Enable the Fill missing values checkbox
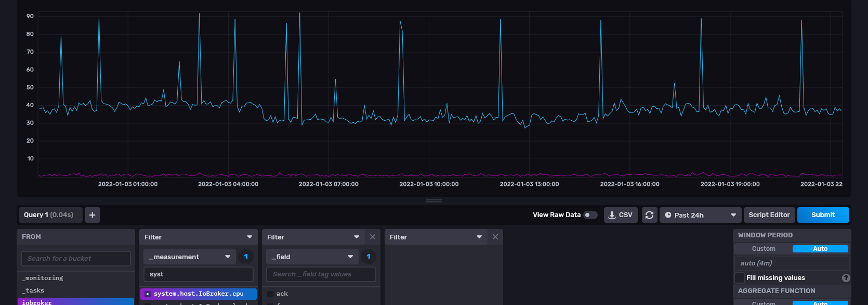The width and height of the screenshot is (868, 305). [x=740, y=278]
